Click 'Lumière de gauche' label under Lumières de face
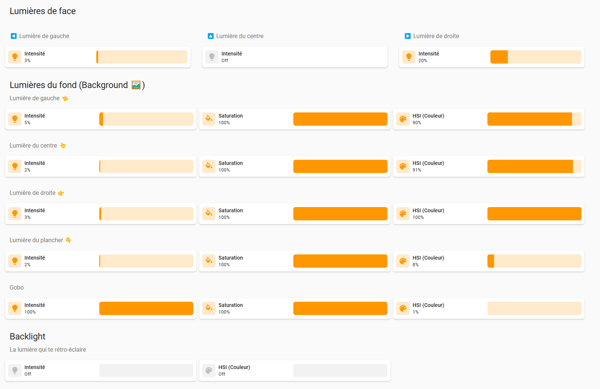 [44, 36]
